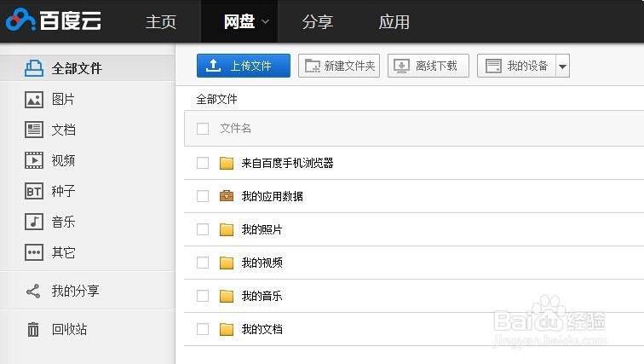Click folder icon of 我的照片

coord(227,229)
